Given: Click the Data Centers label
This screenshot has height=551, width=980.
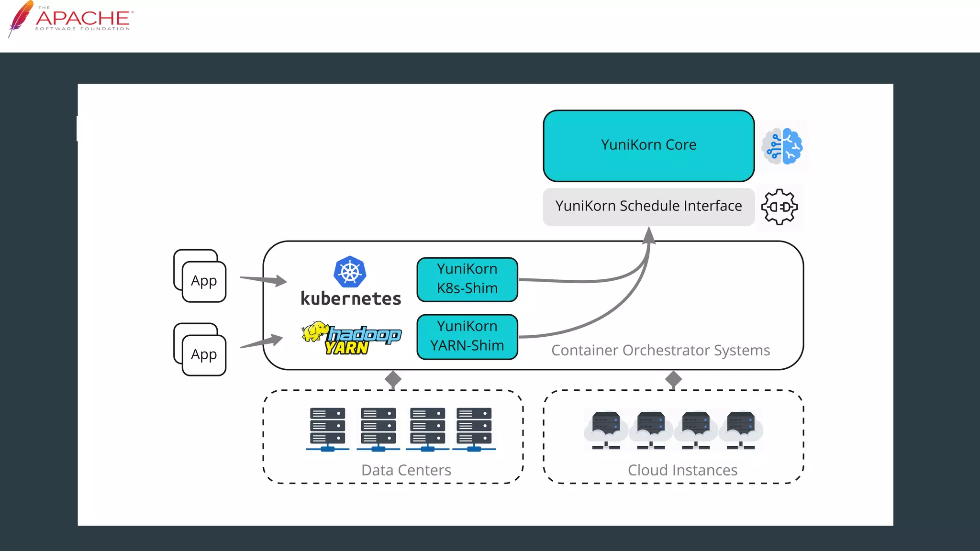Looking at the screenshot, I should click(406, 470).
